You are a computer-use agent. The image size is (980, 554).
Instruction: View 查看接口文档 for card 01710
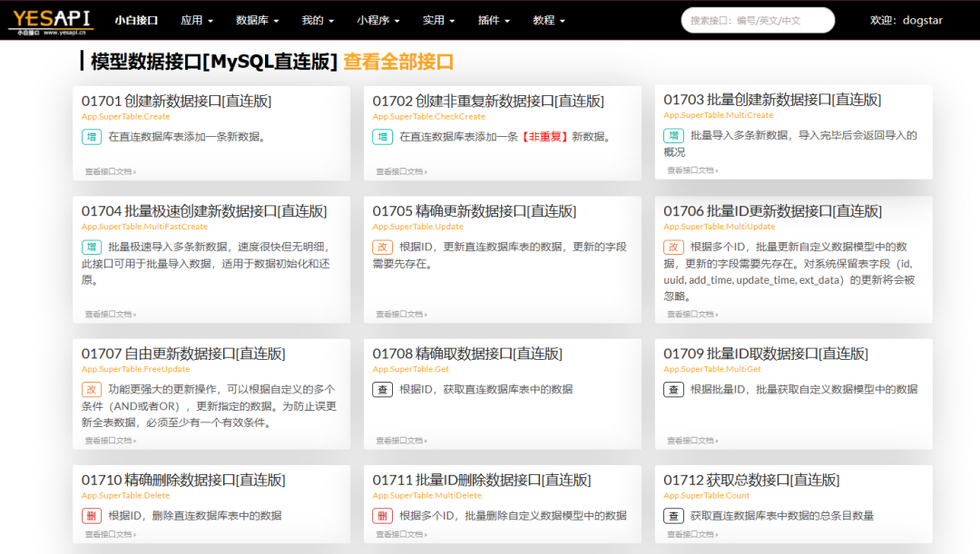pos(110,534)
